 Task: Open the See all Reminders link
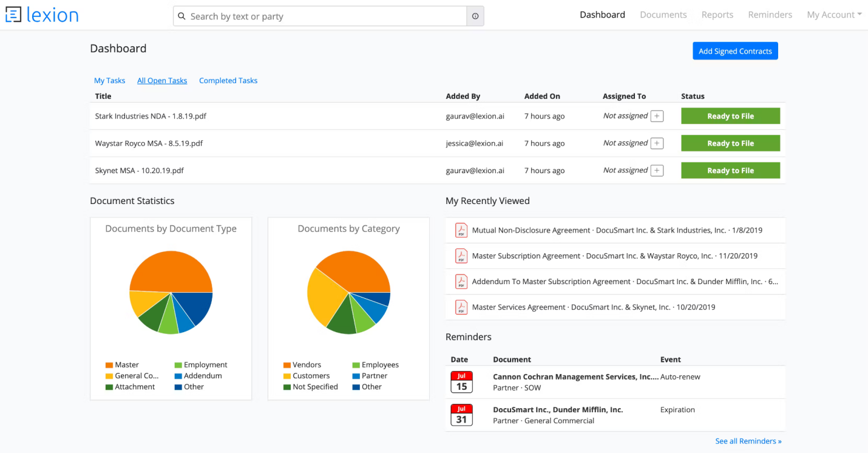click(x=748, y=441)
